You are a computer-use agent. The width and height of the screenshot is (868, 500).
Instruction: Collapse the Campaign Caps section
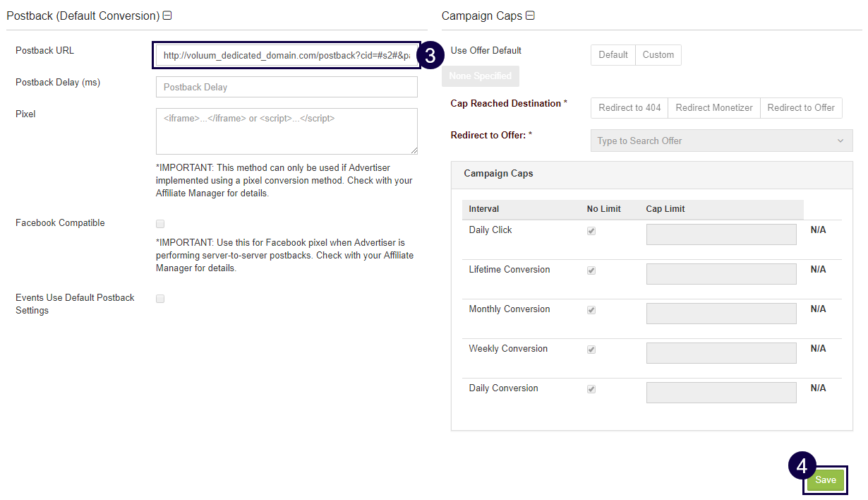[x=530, y=16]
